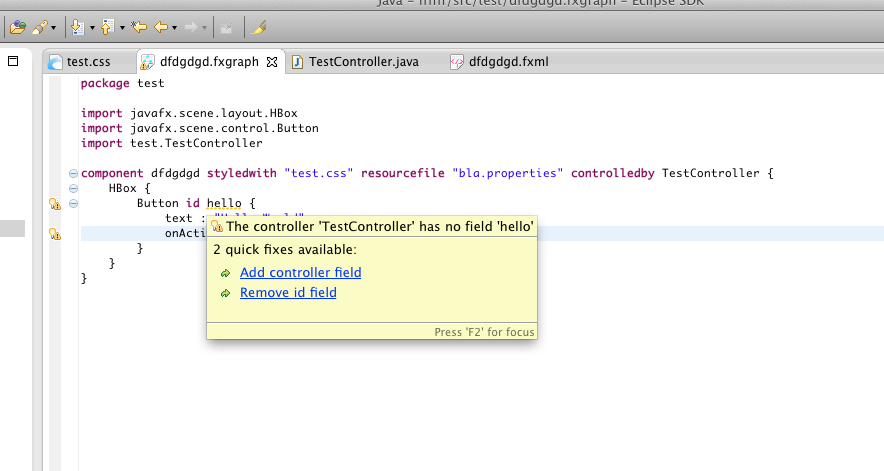
Task: Click the highlighter icon in toolbar
Action: click(x=258, y=27)
